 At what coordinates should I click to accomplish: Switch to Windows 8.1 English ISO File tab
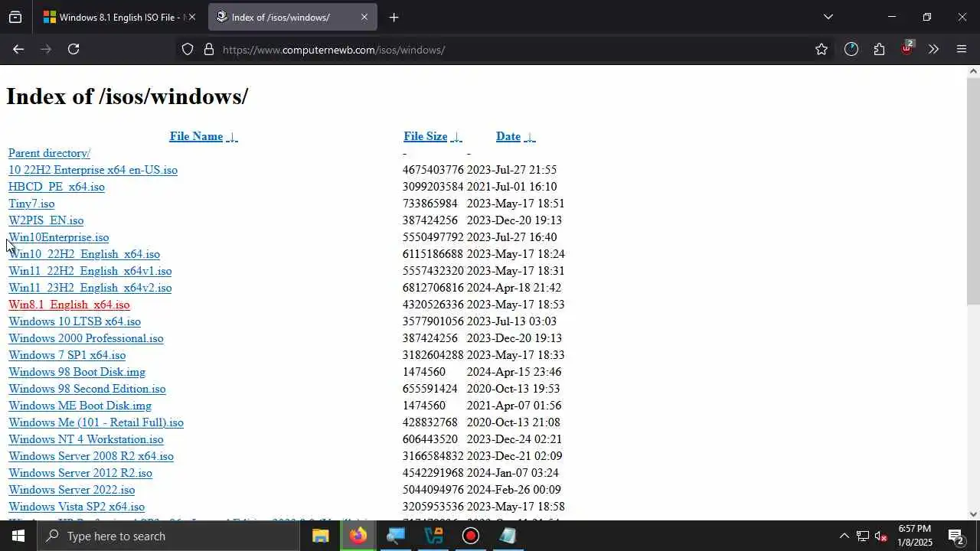[x=119, y=17]
